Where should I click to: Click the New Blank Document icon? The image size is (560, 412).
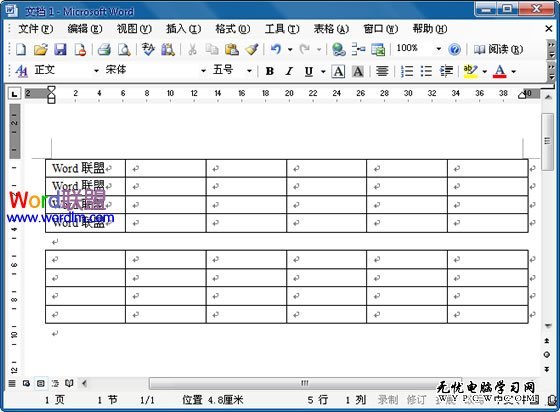21,49
